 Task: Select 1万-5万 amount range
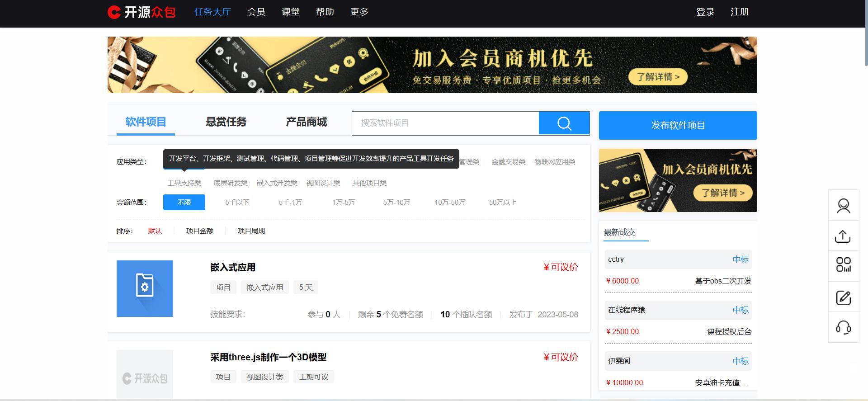(x=344, y=203)
